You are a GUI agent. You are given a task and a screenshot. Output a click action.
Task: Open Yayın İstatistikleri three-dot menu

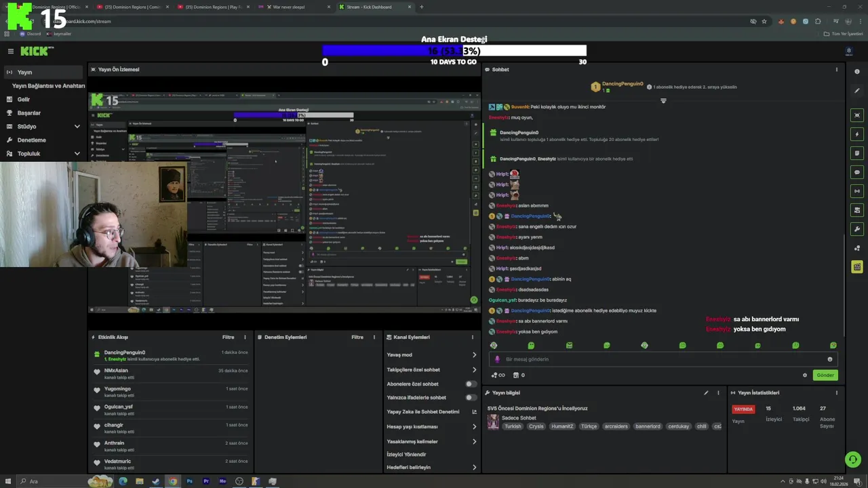(836, 392)
